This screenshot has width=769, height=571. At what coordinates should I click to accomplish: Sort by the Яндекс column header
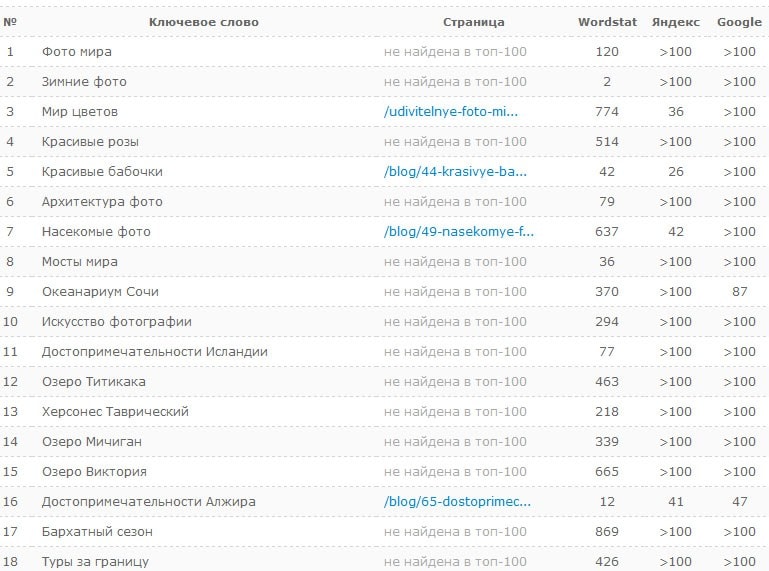point(675,22)
